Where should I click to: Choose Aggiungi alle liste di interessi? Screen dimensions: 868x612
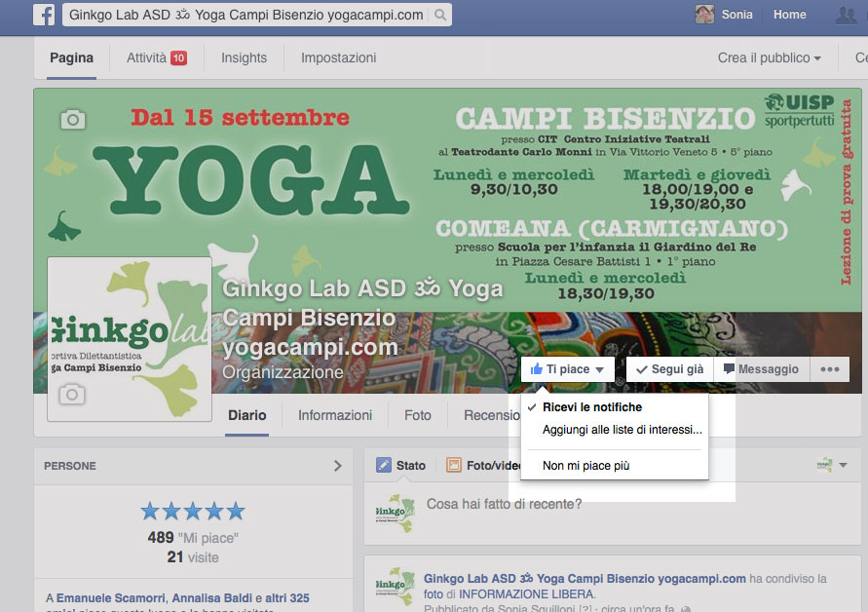tap(622, 430)
